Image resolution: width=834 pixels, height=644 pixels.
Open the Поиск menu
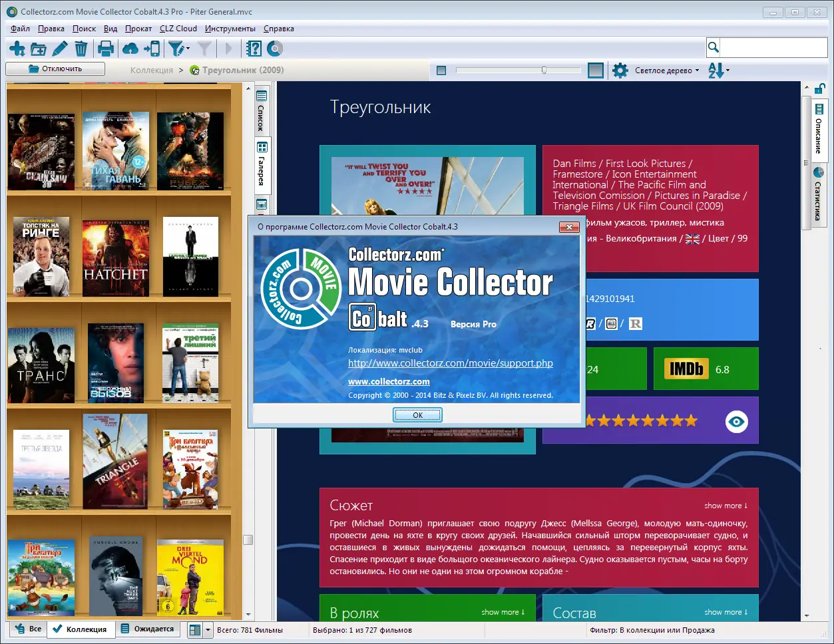coord(84,29)
